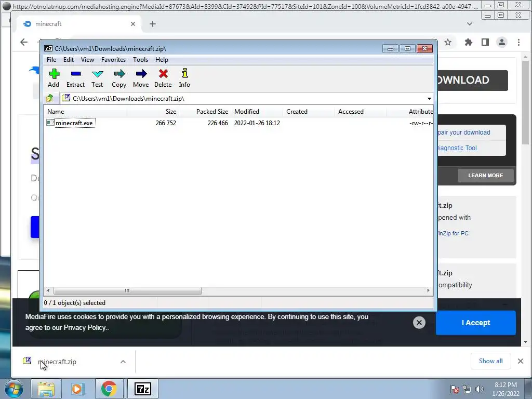Click the 'pair your download' link
The height and width of the screenshot is (399, 532).
(464, 132)
